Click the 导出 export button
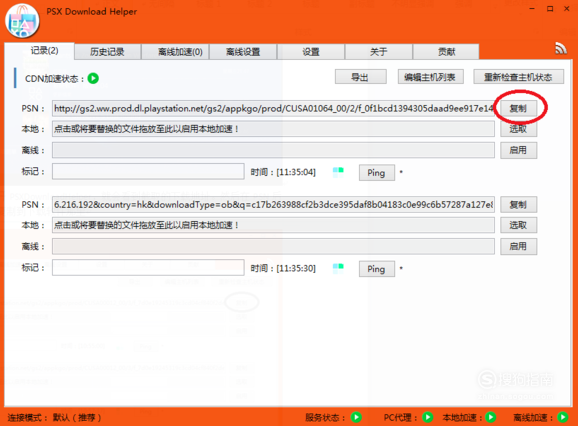The width and height of the screenshot is (578, 426). coord(361,77)
